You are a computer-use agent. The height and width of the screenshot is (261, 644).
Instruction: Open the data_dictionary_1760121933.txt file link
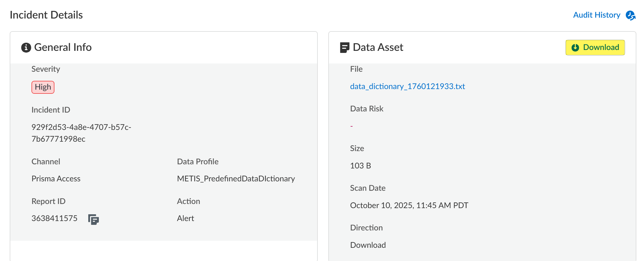click(x=407, y=86)
